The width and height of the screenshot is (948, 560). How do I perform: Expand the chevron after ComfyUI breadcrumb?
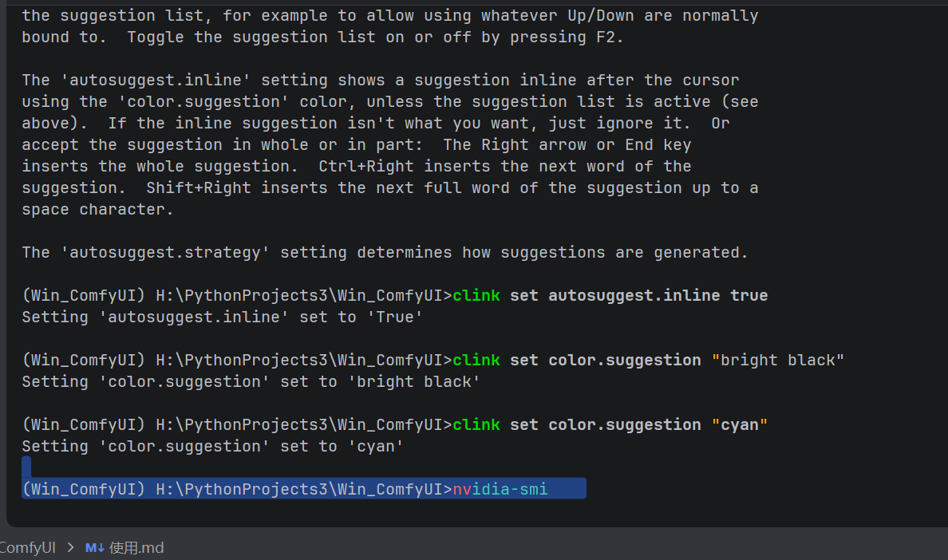click(71, 548)
